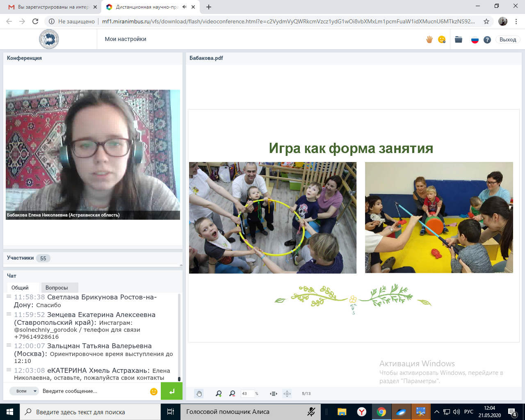Open menu for 11:58:38 chat message
This screenshot has width=525, height=420.
pyautogui.click(x=9, y=296)
